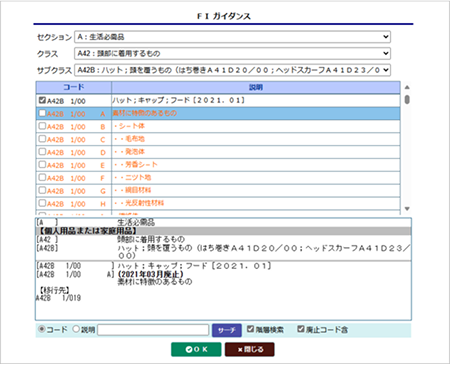The image size is (450, 365).
Task: Click the 閉じる close button
Action: 250,349
